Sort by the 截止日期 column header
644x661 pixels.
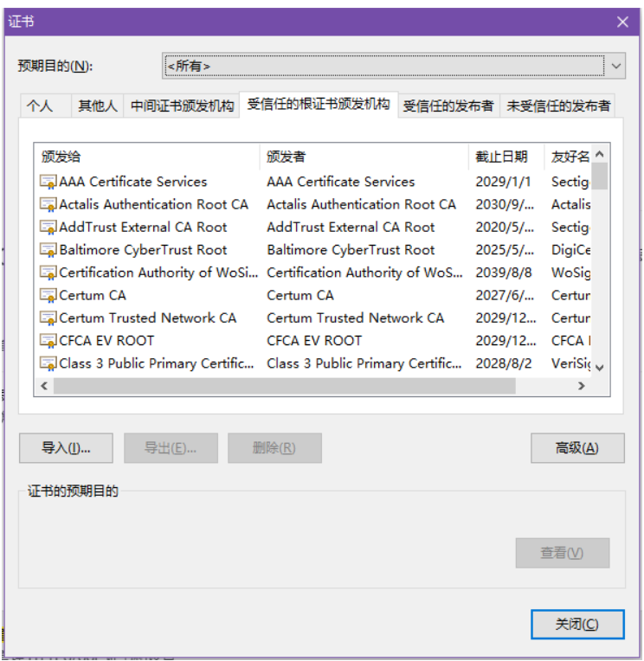[x=506, y=157]
